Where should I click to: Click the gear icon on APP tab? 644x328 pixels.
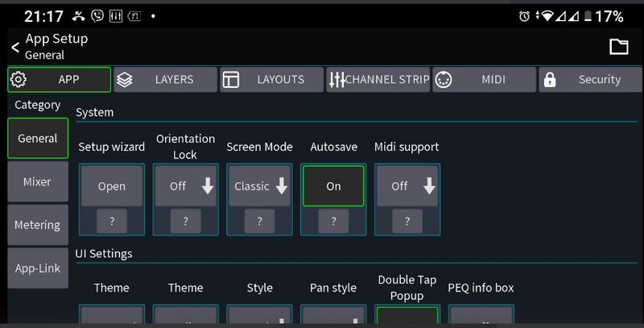pos(18,79)
